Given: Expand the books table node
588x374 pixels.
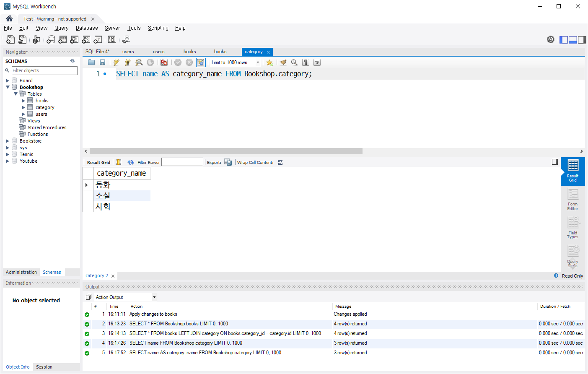Looking at the screenshot, I should click(x=23, y=101).
